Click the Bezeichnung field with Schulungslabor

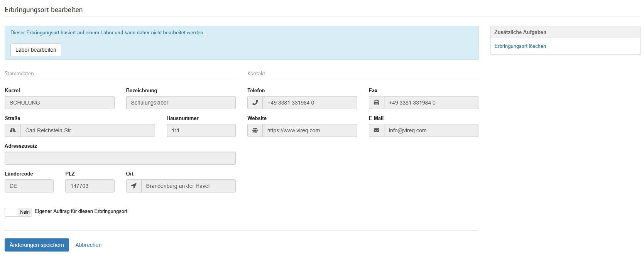[181, 103]
